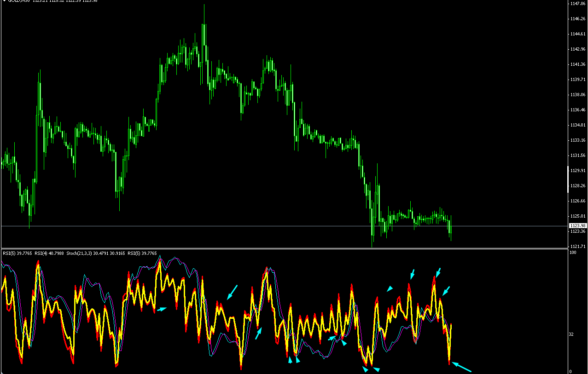Select the Stoch(21,3,3) 30.4791 30.9165 label
Screen dimensions: 588x374
[x=96, y=253]
